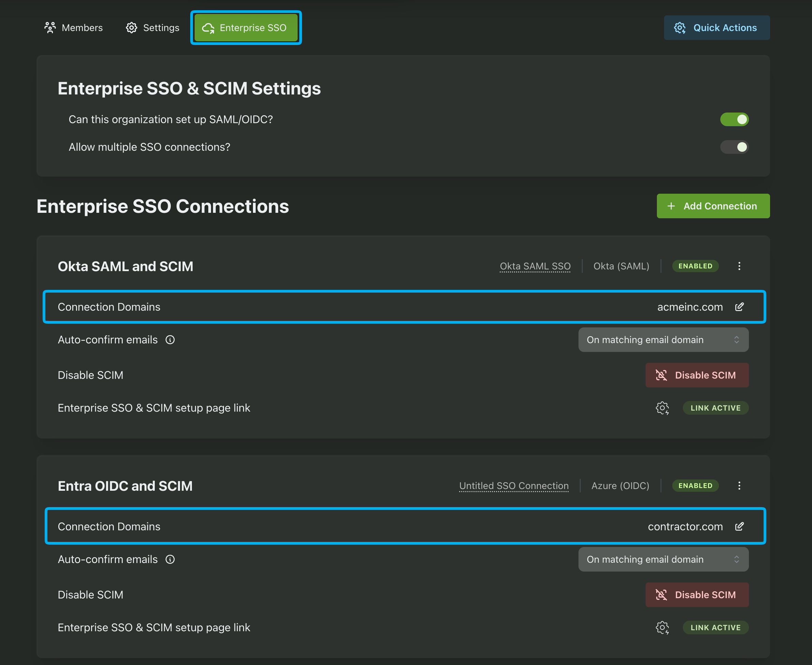812x665 pixels.
Task: Expand the Auto-confirm emails dropdown for Entra
Action: (663, 559)
